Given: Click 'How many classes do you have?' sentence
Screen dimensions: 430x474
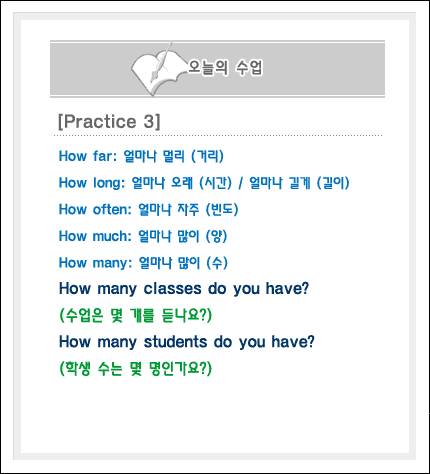Looking at the screenshot, I should (x=184, y=289).
